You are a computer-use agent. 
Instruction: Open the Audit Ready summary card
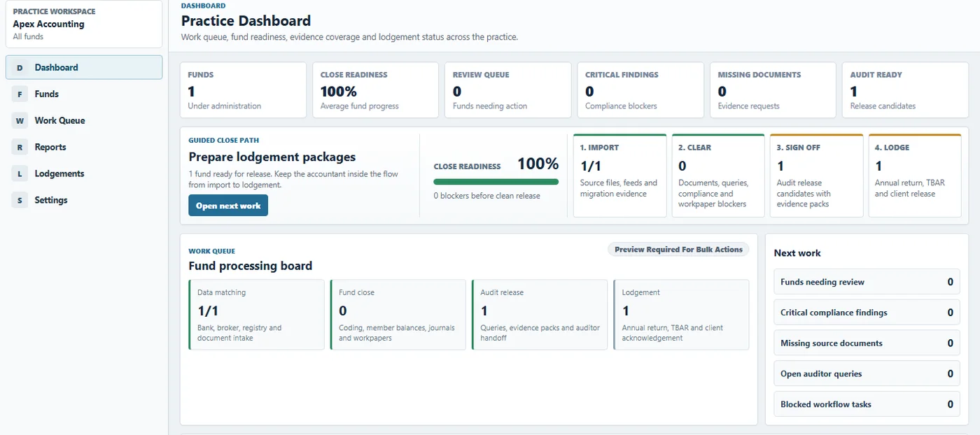pos(905,90)
